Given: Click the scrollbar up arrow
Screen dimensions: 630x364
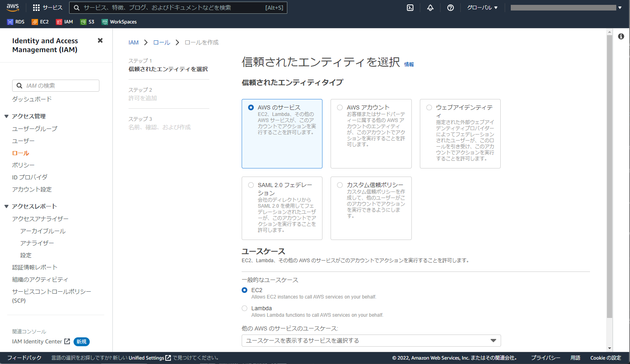Looking at the screenshot, I should (609, 32).
